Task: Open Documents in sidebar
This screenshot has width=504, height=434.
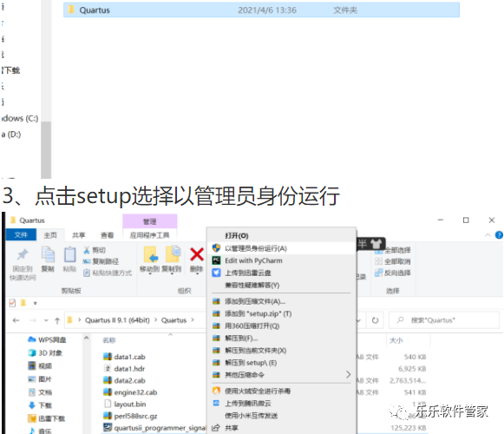Action: point(40,392)
